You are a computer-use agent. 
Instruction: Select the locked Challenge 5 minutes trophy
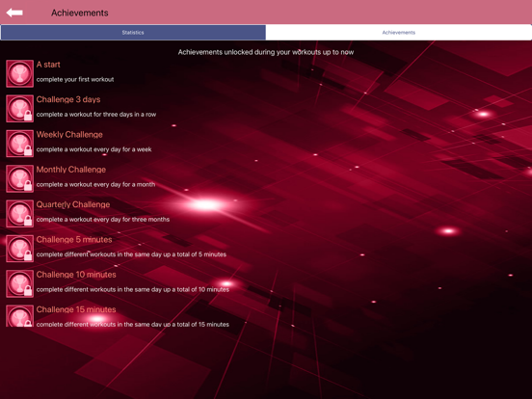pos(19,249)
